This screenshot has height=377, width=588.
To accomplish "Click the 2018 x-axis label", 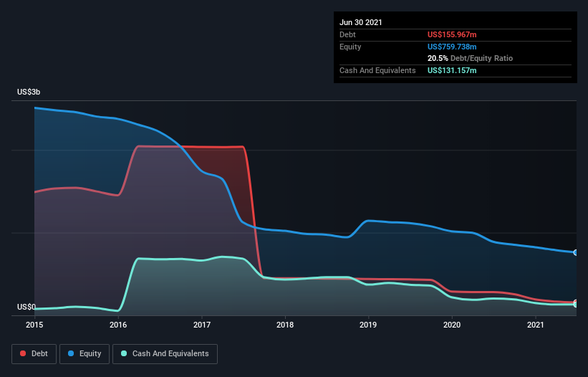I will click(x=285, y=325).
